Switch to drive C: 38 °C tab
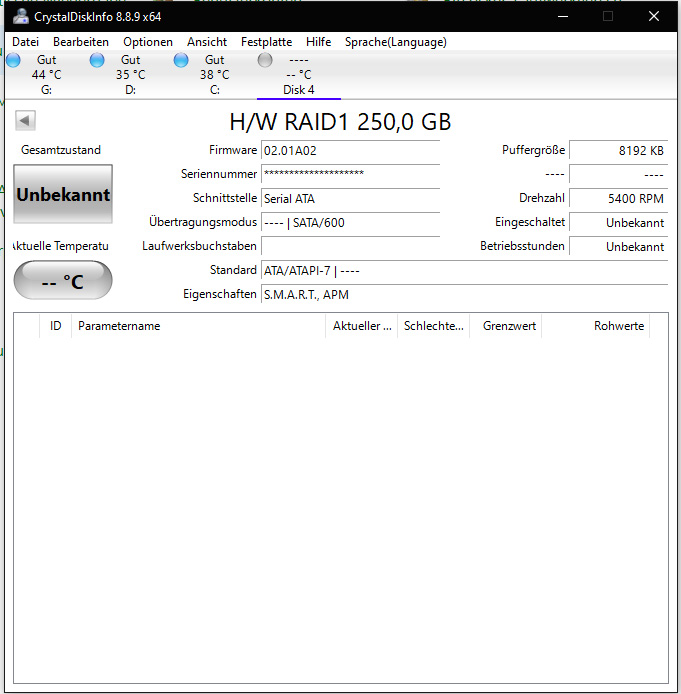This screenshot has width=681, height=694. (215, 75)
